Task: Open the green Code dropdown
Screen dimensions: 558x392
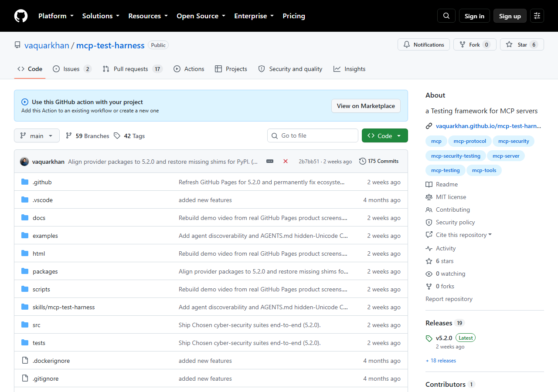Action: click(x=385, y=136)
